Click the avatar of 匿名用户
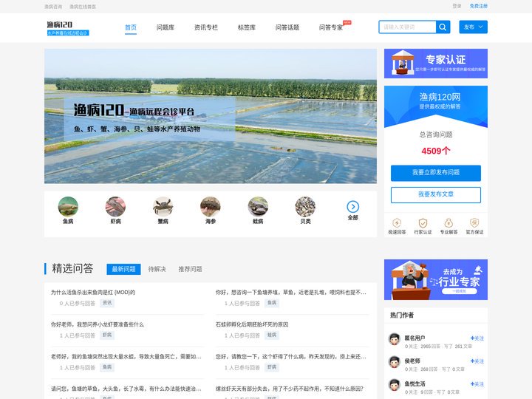Screen dimensions: 532x399 click(395, 339)
